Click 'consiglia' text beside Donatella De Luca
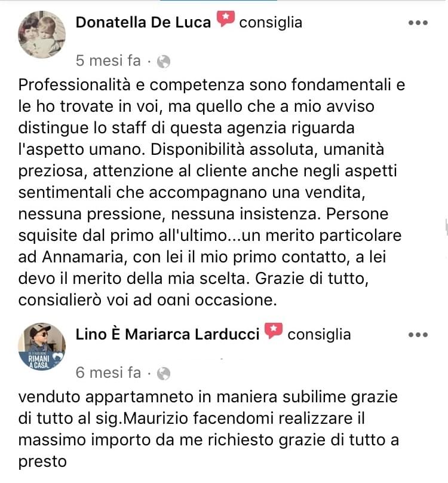 pos(271,23)
